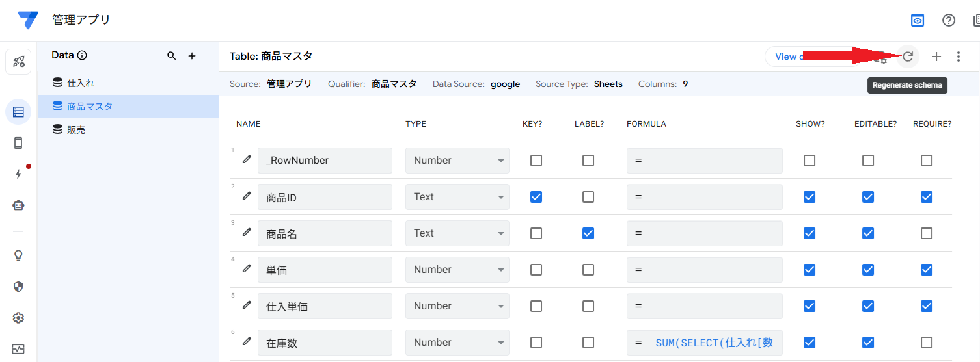
Task: Open the Security shield icon in sidebar
Action: coord(18,287)
